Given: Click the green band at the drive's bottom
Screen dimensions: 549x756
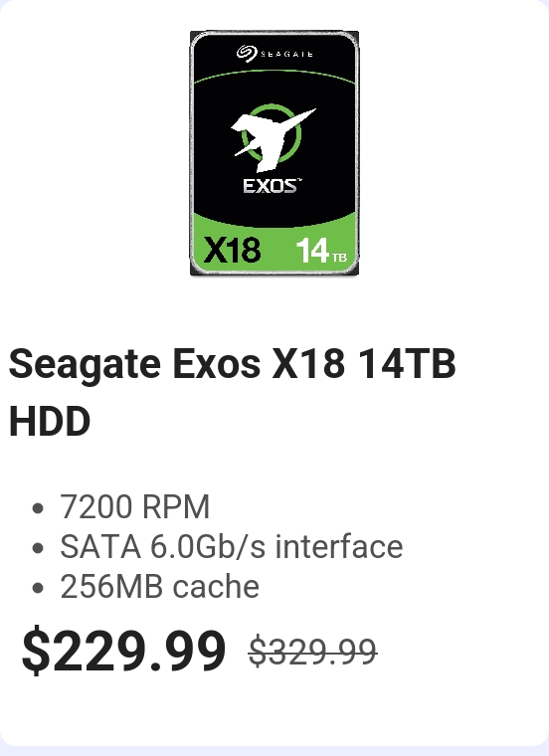Looking at the screenshot, I should [x=274, y=245].
